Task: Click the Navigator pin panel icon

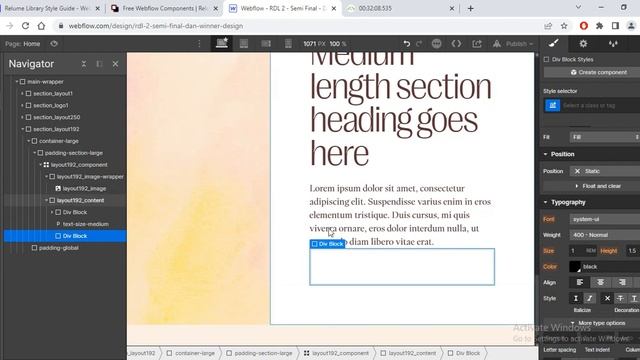Action: (x=100, y=64)
